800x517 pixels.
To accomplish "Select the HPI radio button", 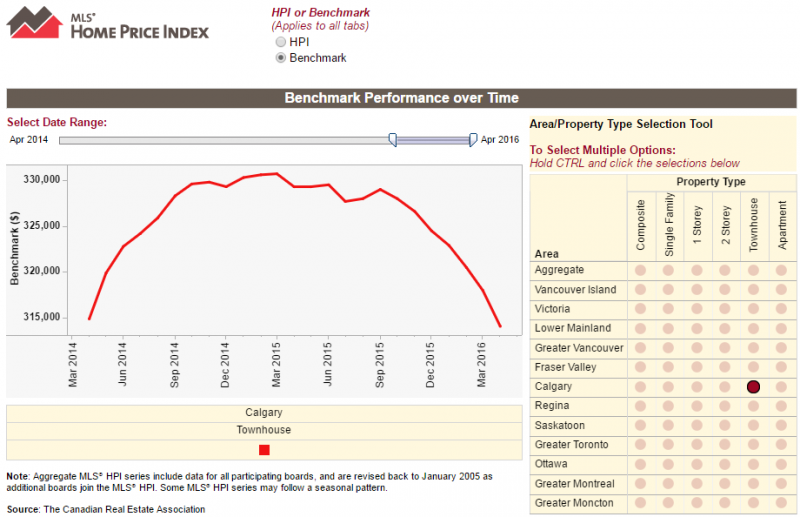I will [x=280, y=43].
